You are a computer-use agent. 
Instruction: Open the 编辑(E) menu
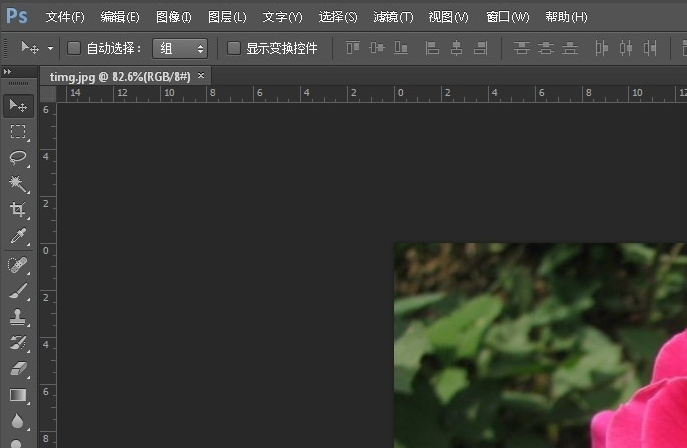[x=120, y=17]
